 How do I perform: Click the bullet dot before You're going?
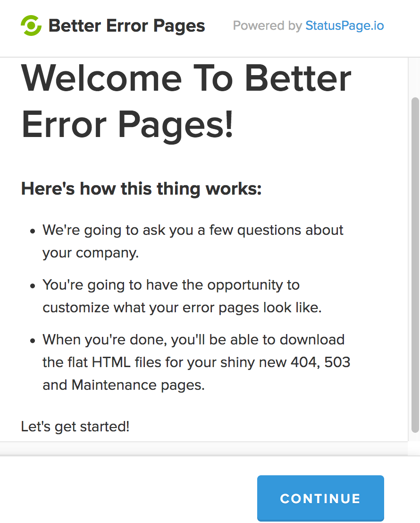click(32, 286)
